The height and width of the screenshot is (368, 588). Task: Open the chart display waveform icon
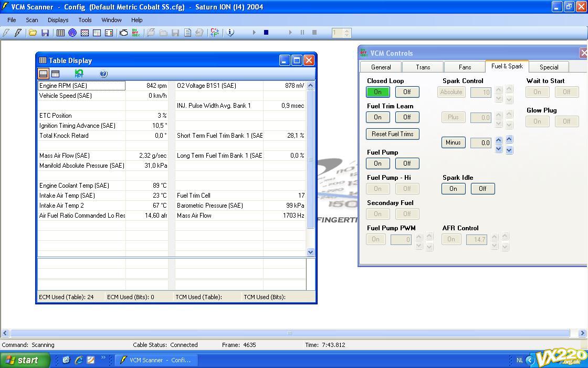point(85,33)
